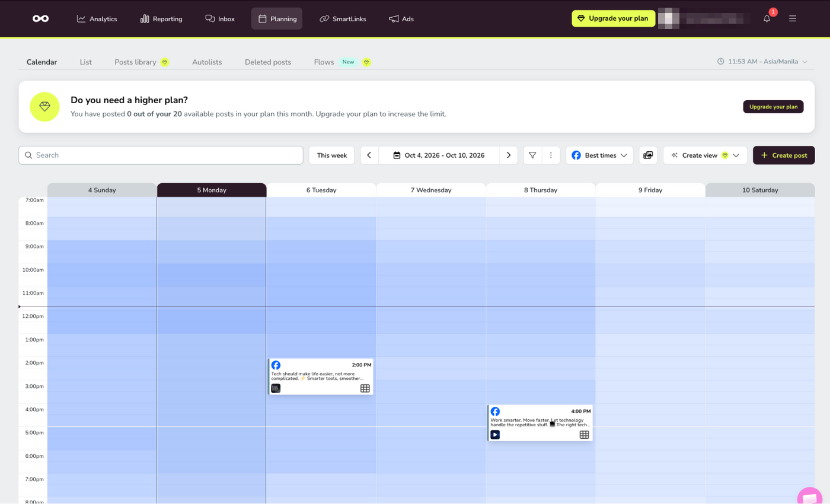Go to next week arrow
This screenshot has height=504, width=830.
[509, 155]
